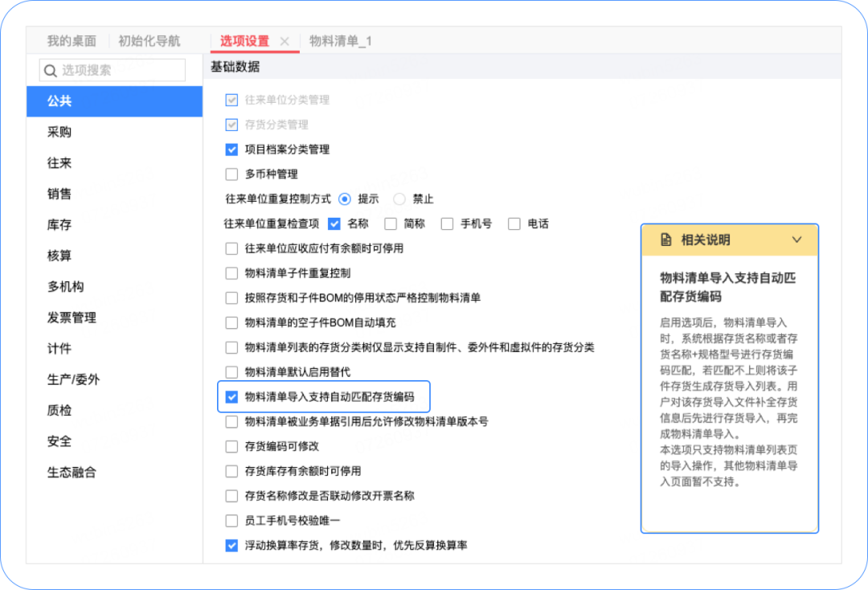Disable 物料清单导入支持自动匹配存货编码 checkbox
This screenshot has height=590, width=868.
pyautogui.click(x=231, y=397)
